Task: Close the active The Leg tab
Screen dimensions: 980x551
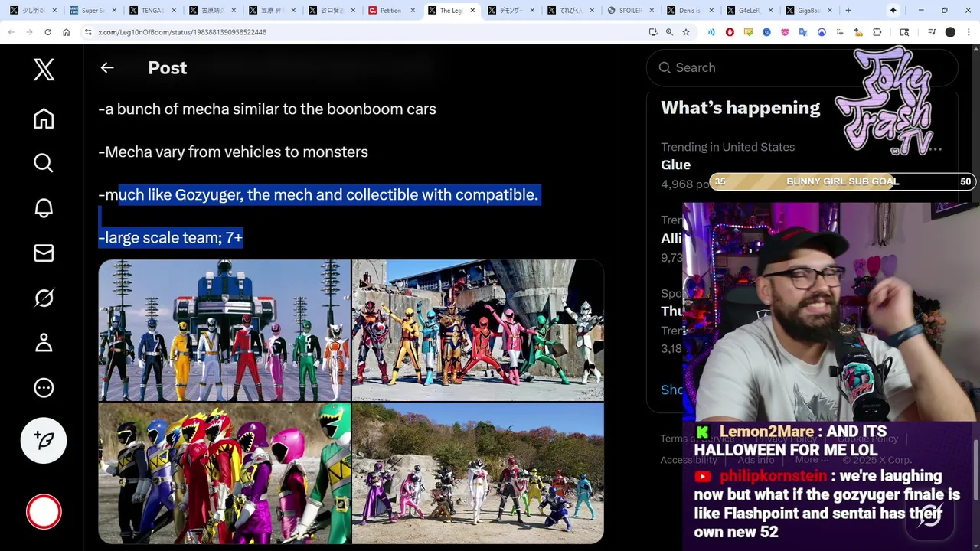Action: pos(472,11)
